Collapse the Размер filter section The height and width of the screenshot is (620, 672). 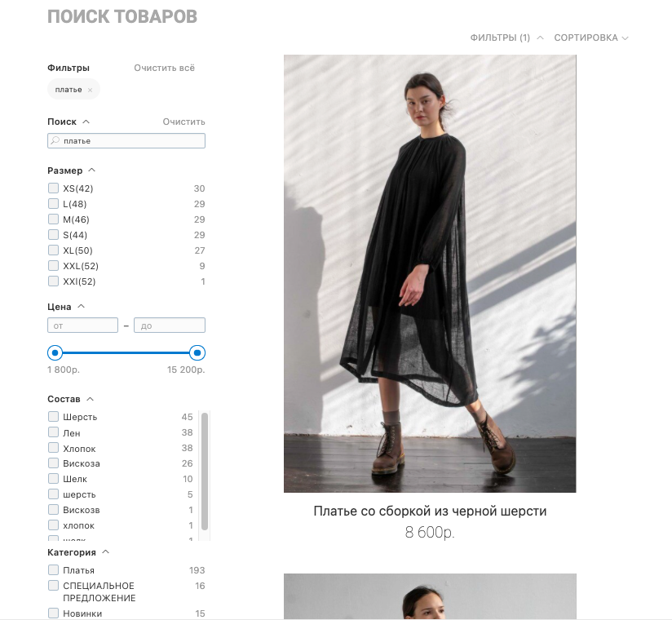click(91, 170)
